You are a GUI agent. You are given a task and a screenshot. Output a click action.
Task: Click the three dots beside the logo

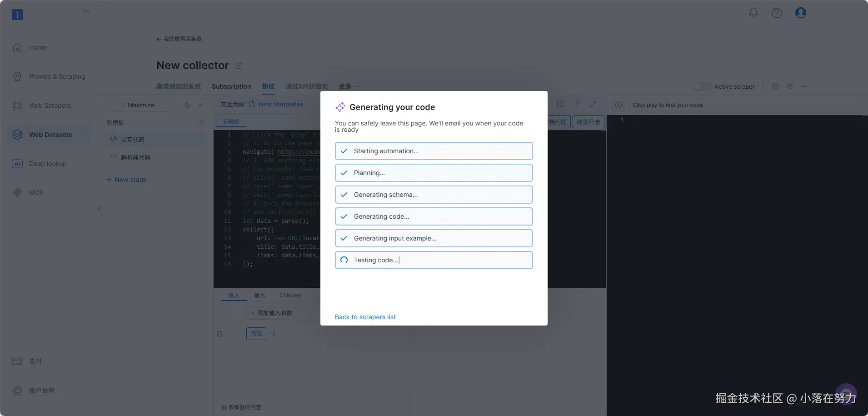86,11
